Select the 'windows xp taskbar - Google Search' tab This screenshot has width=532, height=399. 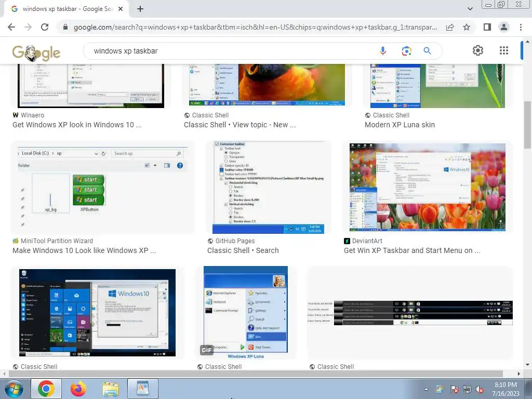point(66,9)
